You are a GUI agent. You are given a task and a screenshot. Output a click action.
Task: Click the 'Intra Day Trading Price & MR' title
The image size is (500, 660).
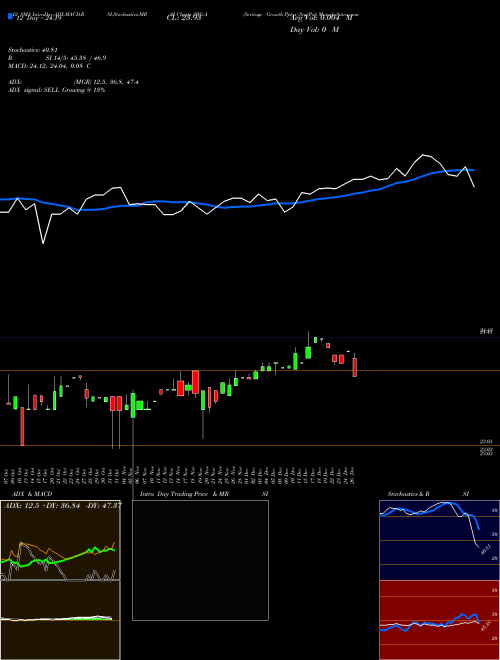(x=184, y=494)
